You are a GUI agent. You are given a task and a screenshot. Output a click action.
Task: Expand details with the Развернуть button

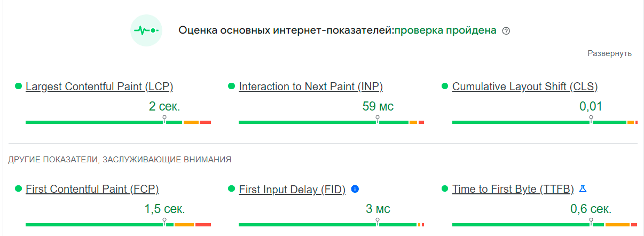tap(609, 53)
